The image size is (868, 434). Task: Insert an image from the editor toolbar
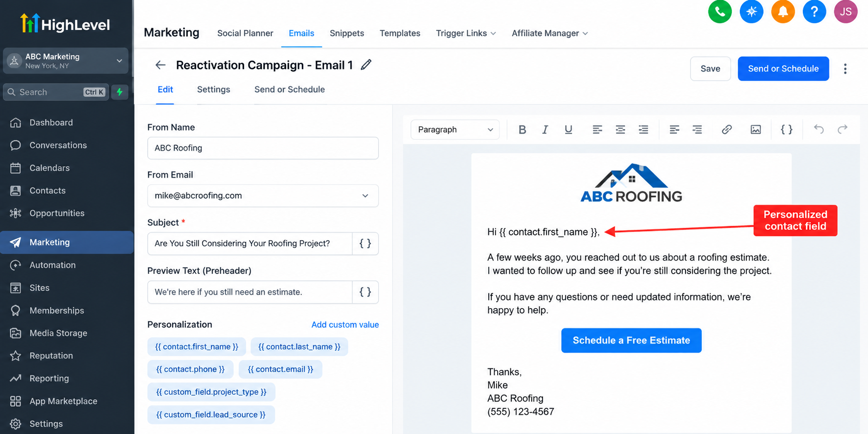pos(756,130)
